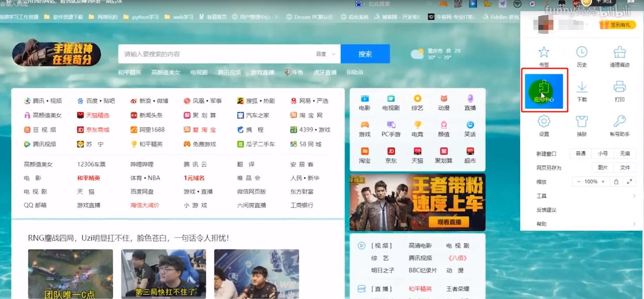This screenshot has width=644, height=299.
Task: Toggle fullscreen with the expand arrows icon
Action: 629,182
